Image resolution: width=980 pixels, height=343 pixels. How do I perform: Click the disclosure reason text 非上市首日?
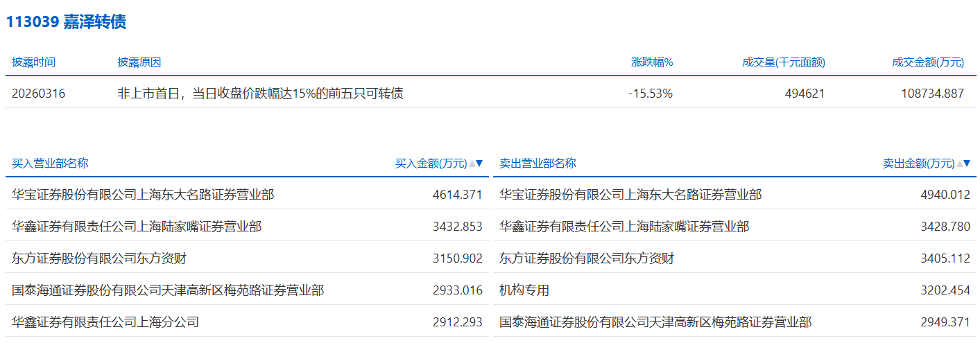(149, 93)
